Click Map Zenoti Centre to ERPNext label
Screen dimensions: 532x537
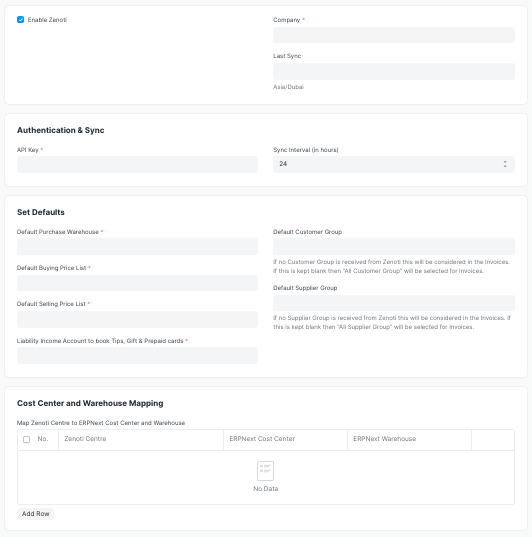(x=101, y=423)
